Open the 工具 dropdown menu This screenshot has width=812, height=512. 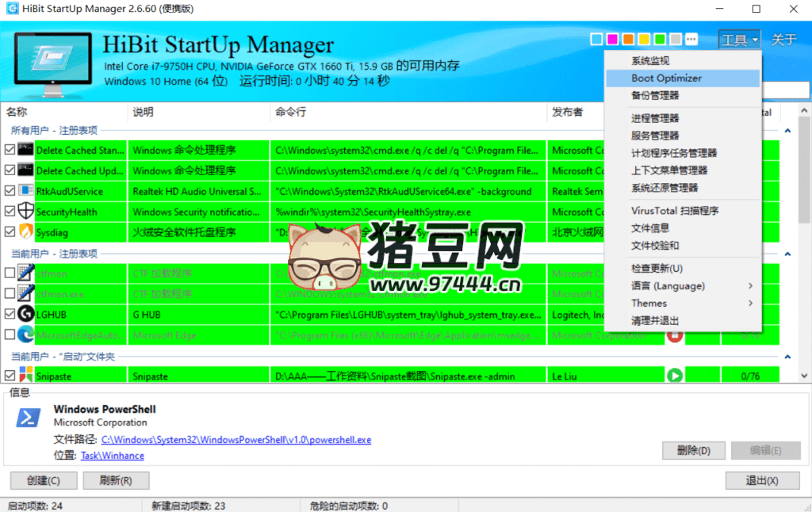(x=739, y=40)
